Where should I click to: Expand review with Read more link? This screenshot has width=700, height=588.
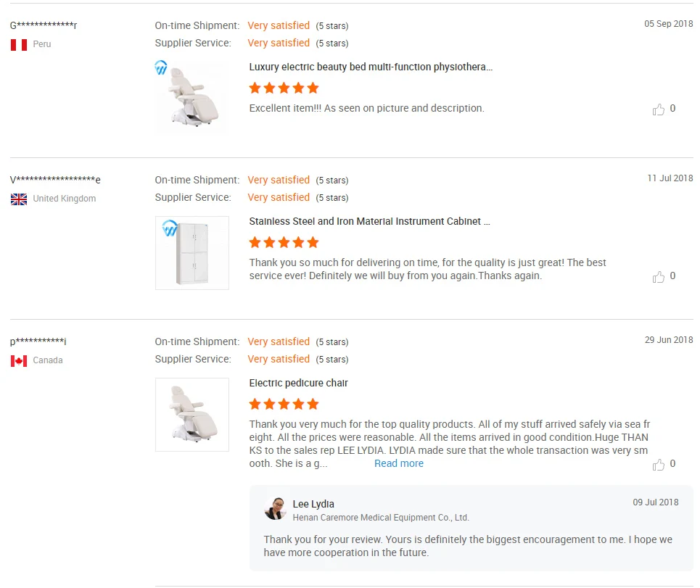[x=399, y=464]
